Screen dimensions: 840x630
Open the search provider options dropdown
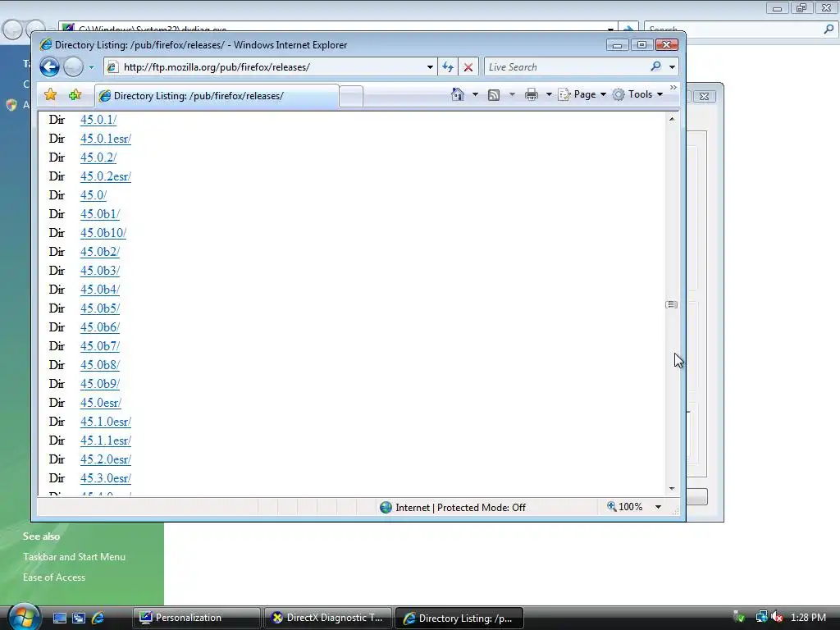coord(673,67)
